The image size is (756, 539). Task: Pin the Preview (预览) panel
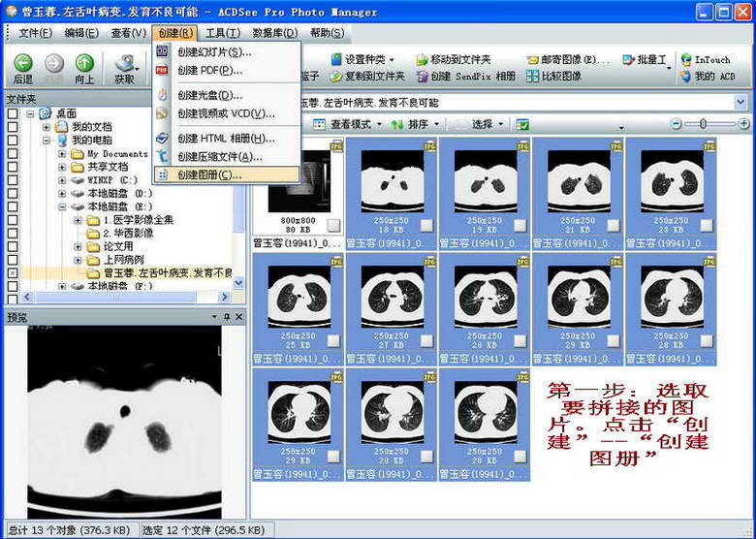pyautogui.click(x=227, y=317)
